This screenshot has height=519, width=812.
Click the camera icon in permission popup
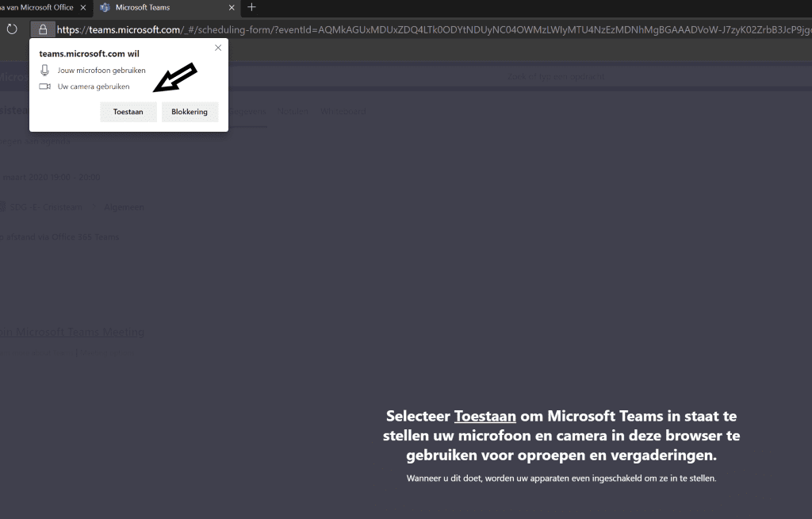pos(45,86)
